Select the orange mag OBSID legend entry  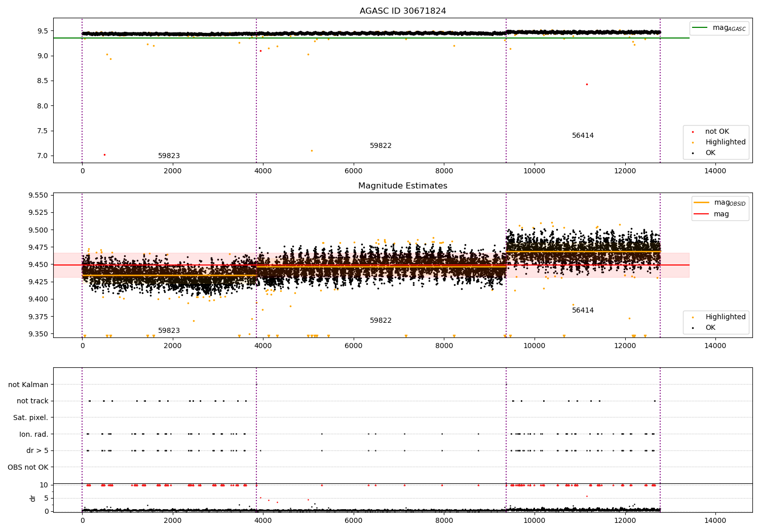(719, 203)
